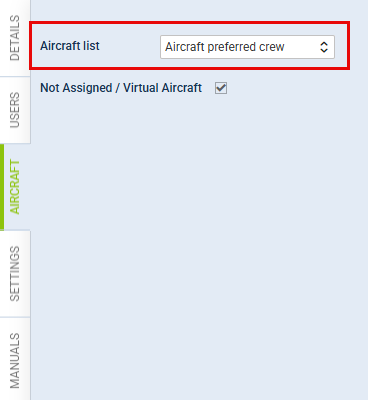Click the word 'crew' in the dropdown
This screenshot has width=368, height=400.
(x=272, y=48)
